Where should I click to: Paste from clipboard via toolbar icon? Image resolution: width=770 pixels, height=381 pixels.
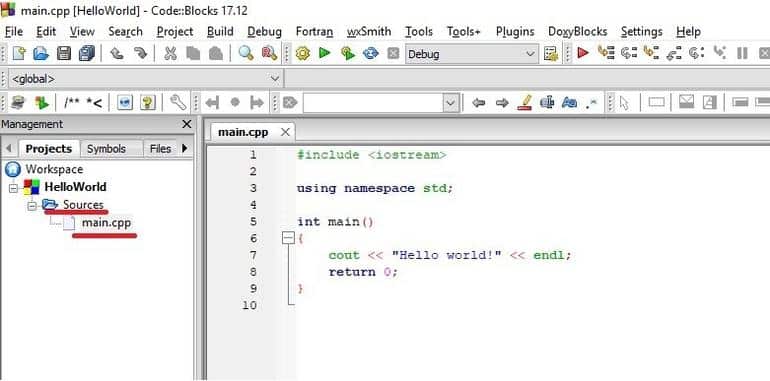216,53
